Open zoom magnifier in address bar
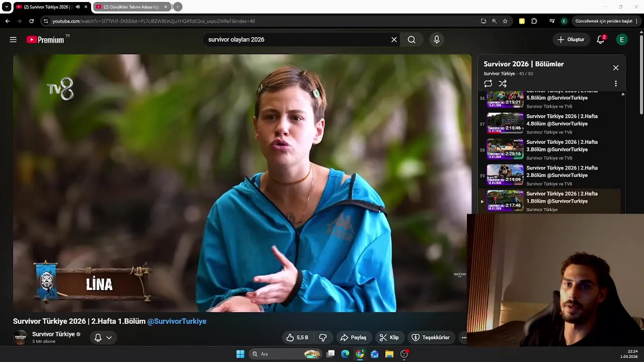 (494, 21)
